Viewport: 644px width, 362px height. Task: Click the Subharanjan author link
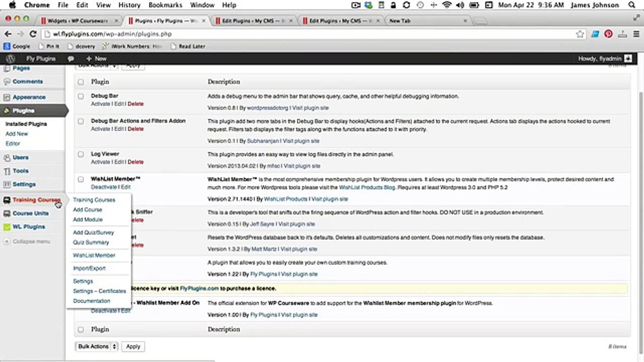pyautogui.click(x=263, y=141)
